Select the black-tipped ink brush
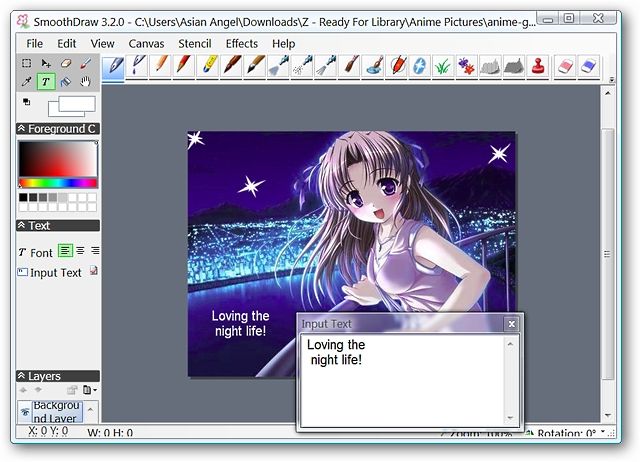Screen dimensions: 640x462 [x=255, y=67]
